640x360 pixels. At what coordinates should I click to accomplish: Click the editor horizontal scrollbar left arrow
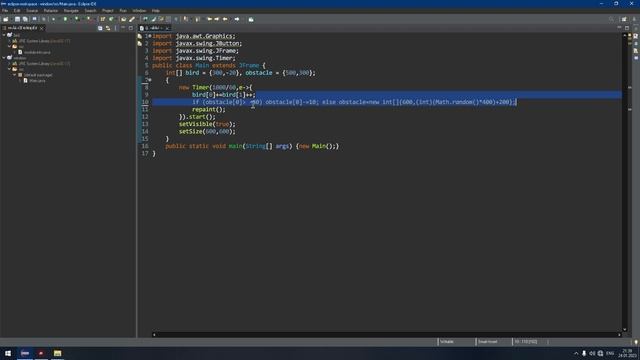click(x=154, y=335)
